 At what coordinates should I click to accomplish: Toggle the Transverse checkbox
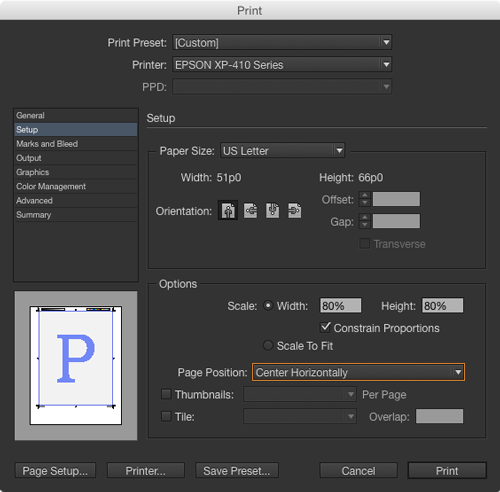pos(364,244)
